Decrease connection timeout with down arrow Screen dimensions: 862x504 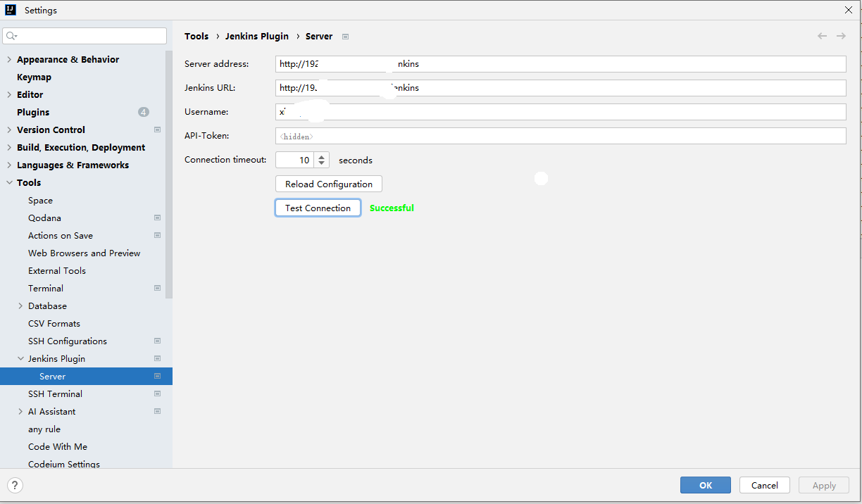321,163
